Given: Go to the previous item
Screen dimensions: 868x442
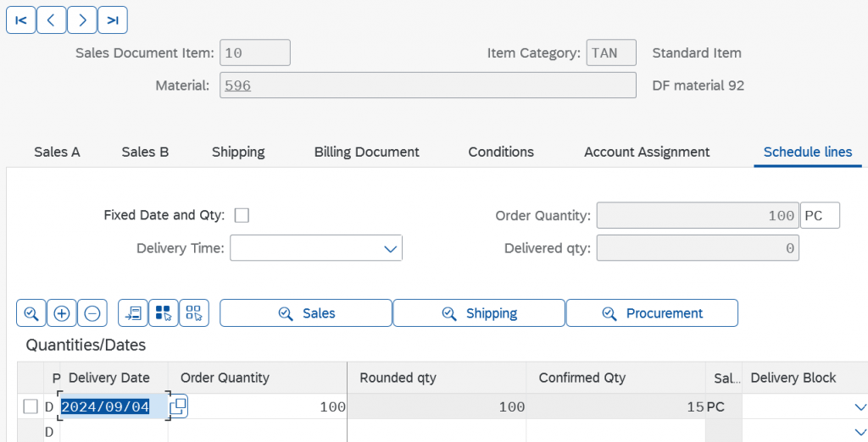Looking at the screenshot, I should click(52, 20).
